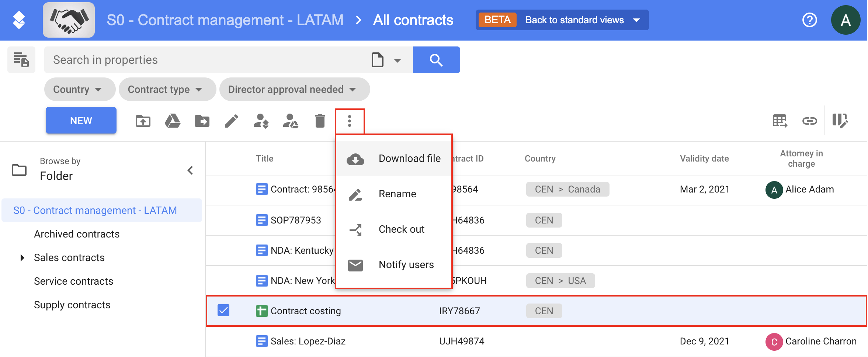The height and width of the screenshot is (357, 868).
Task: Open the Director approval needed filter
Action: coord(294,89)
